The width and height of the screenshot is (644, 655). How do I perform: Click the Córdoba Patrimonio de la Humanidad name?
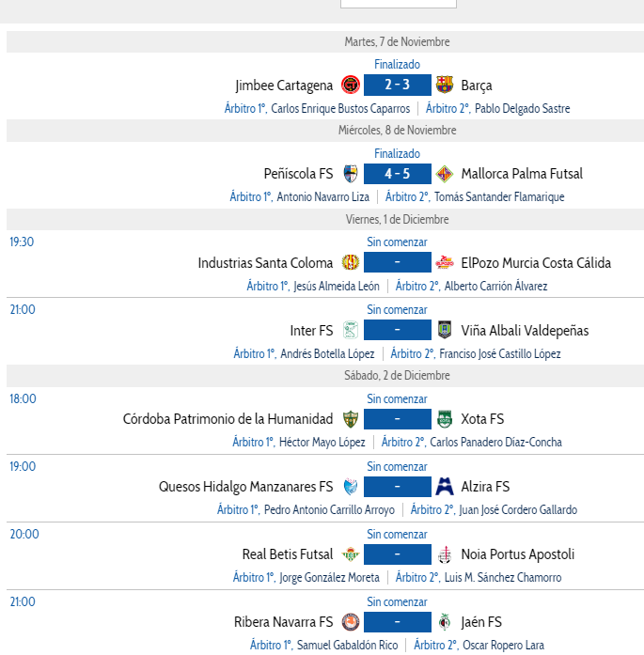pos(228,418)
